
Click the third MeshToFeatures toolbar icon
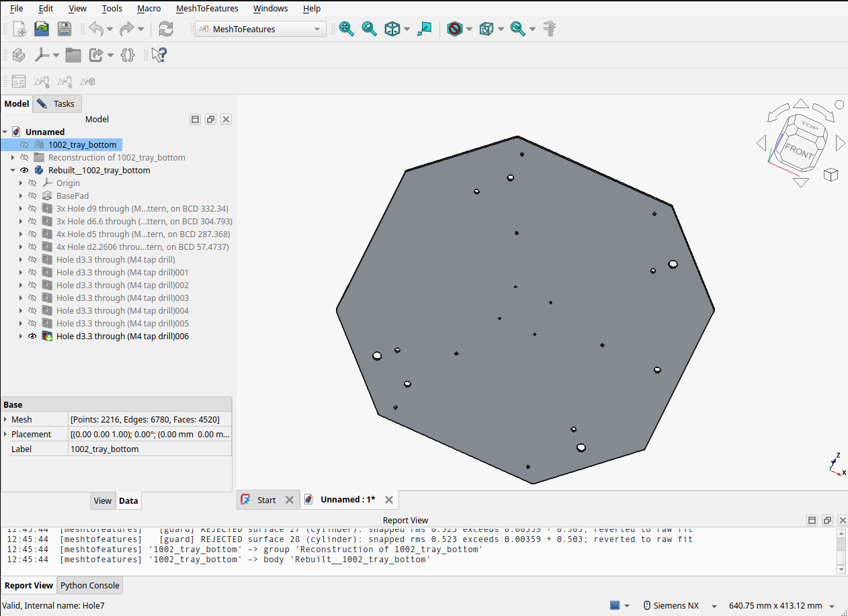point(65,81)
